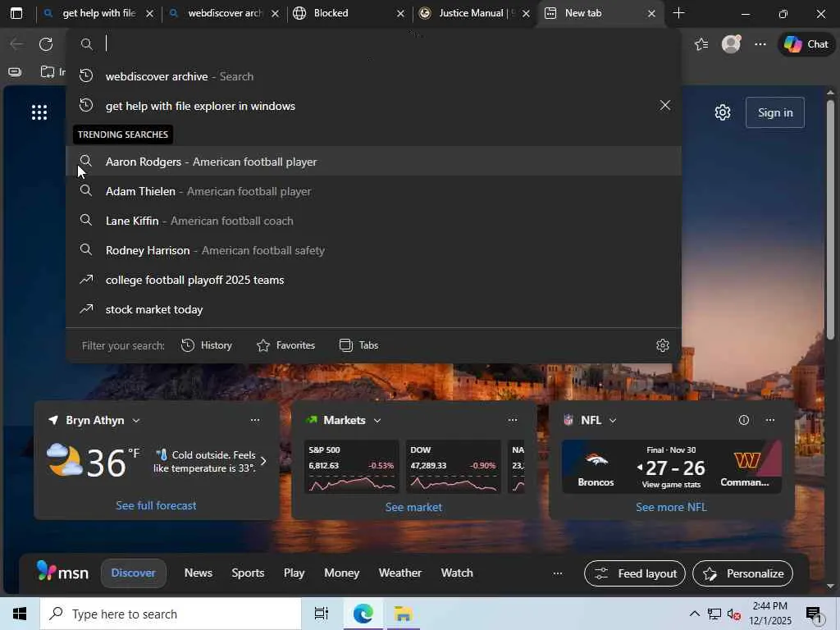Click into the address bar field
The width and height of the screenshot is (840, 630).
click(x=375, y=44)
